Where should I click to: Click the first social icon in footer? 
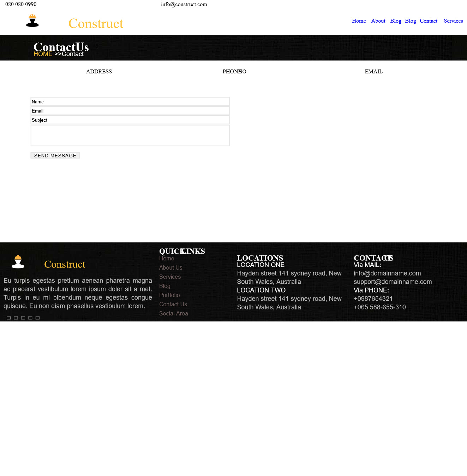tap(9, 318)
